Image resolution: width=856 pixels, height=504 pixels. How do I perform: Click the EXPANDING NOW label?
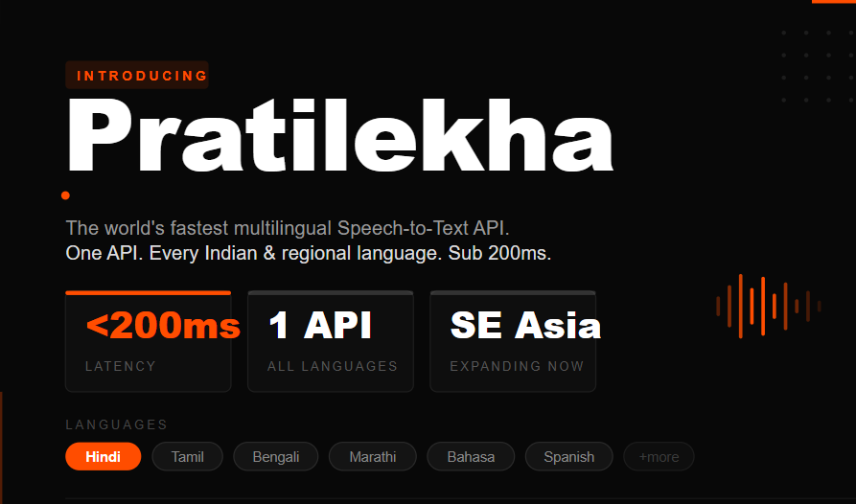(517, 366)
